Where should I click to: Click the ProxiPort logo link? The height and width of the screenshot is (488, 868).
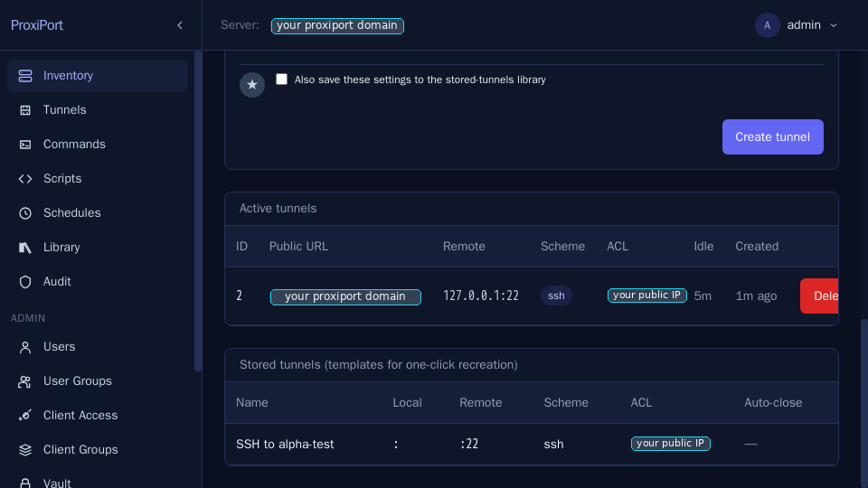tap(37, 25)
